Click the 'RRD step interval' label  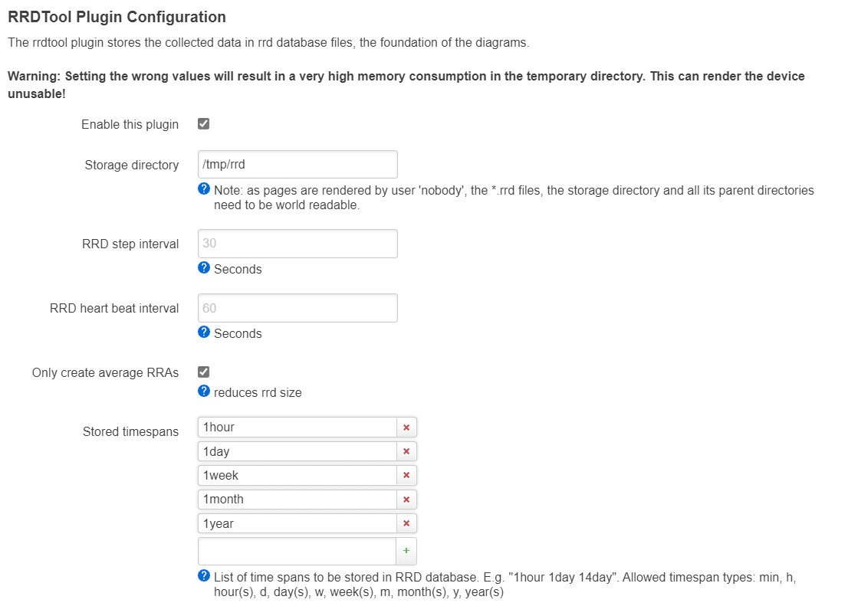click(130, 244)
